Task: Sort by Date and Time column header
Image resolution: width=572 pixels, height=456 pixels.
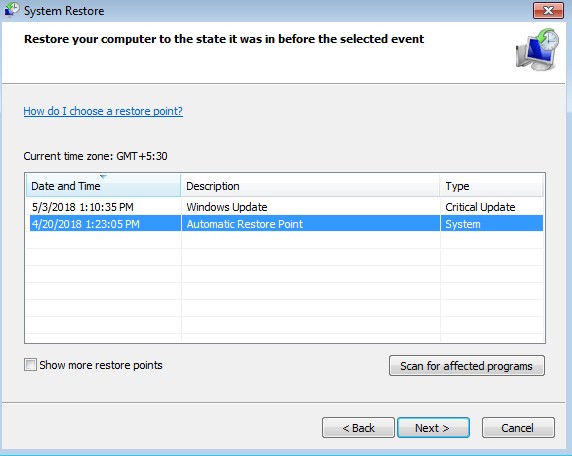Action: pyautogui.click(x=104, y=186)
